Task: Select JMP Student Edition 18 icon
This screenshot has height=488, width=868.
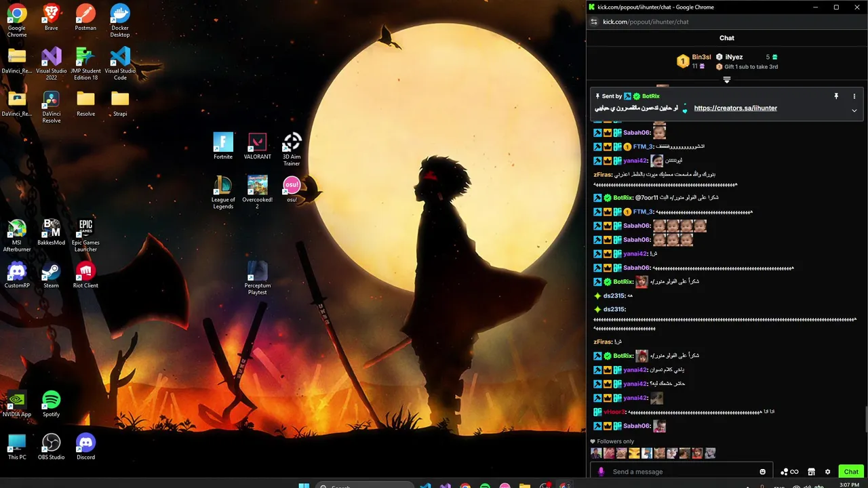Action: 85,63
